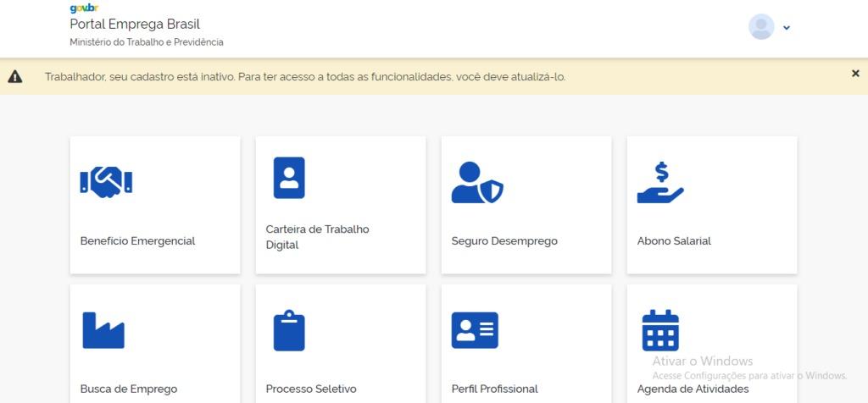
Task: Select the Seguro Desemprego text label
Action: click(x=504, y=241)
